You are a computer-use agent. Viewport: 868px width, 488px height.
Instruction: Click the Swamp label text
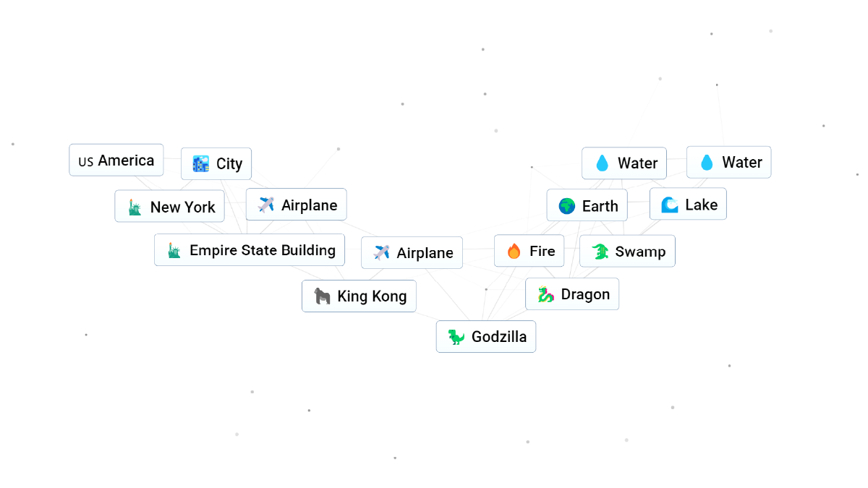pos(640,252)
